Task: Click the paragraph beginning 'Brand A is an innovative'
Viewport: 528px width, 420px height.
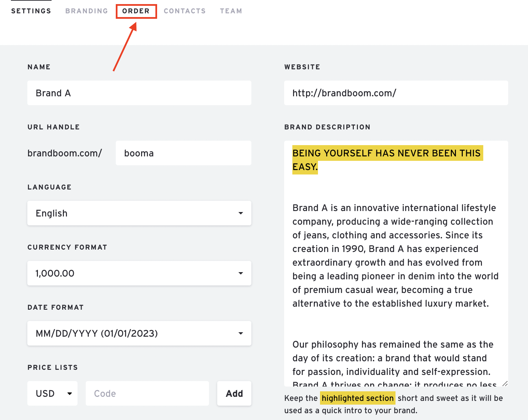Action: [x=394, y=255]
